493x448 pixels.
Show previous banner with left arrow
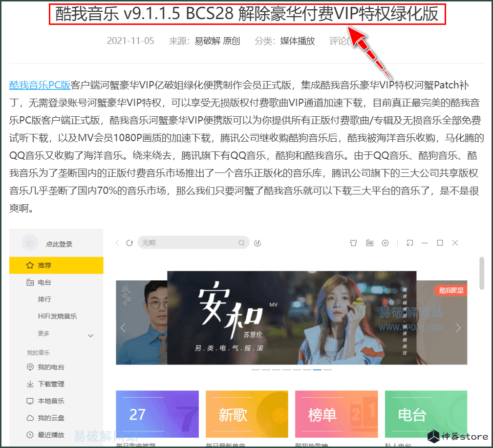(123, 328)
